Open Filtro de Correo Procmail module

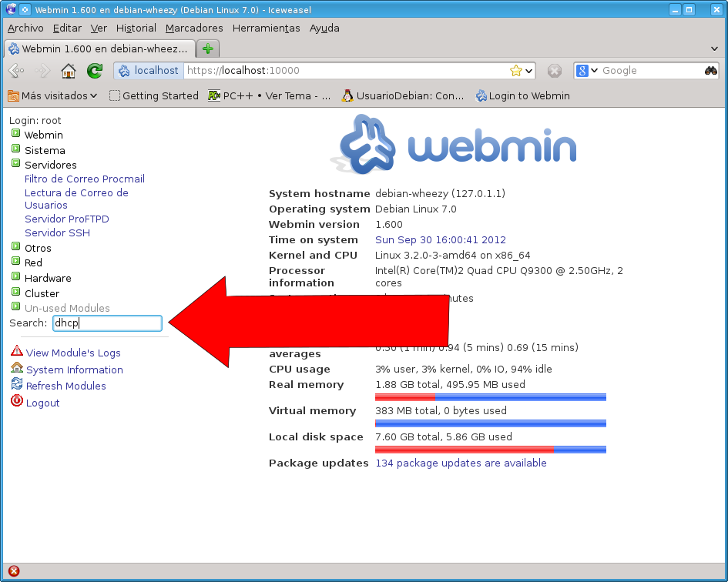pos(85,179)
